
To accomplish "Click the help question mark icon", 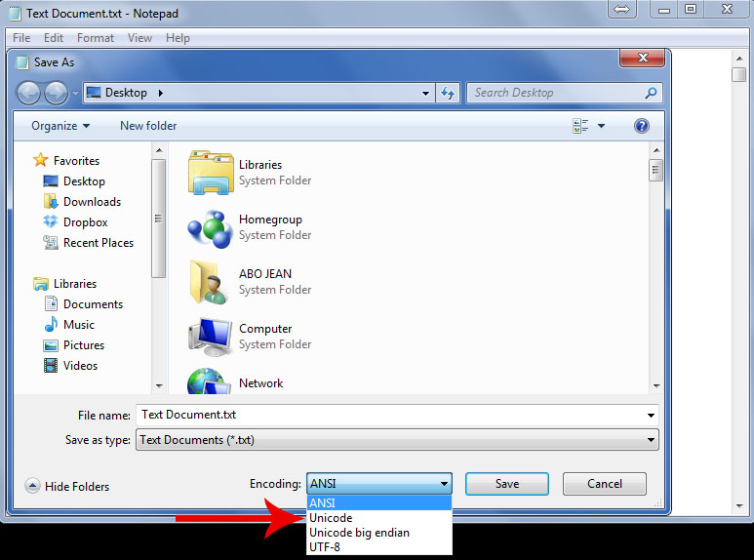I will (642, 126).
